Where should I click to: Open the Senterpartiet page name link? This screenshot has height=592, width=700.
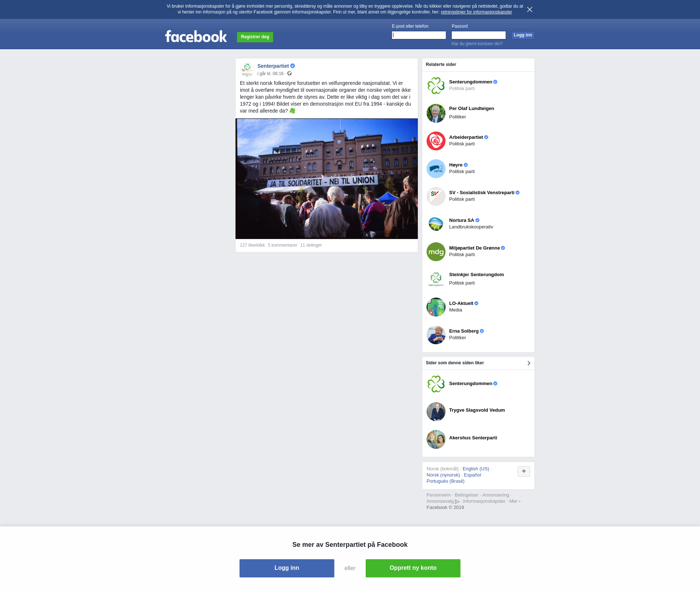[x=273, y=66]
